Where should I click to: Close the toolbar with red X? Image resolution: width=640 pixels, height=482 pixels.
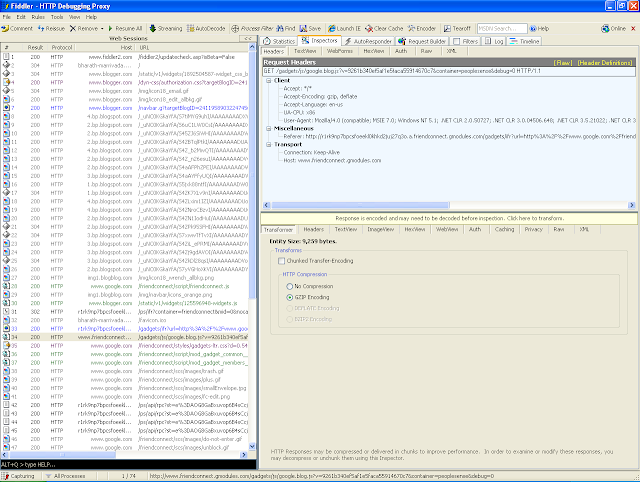click(x=633, y=29)
